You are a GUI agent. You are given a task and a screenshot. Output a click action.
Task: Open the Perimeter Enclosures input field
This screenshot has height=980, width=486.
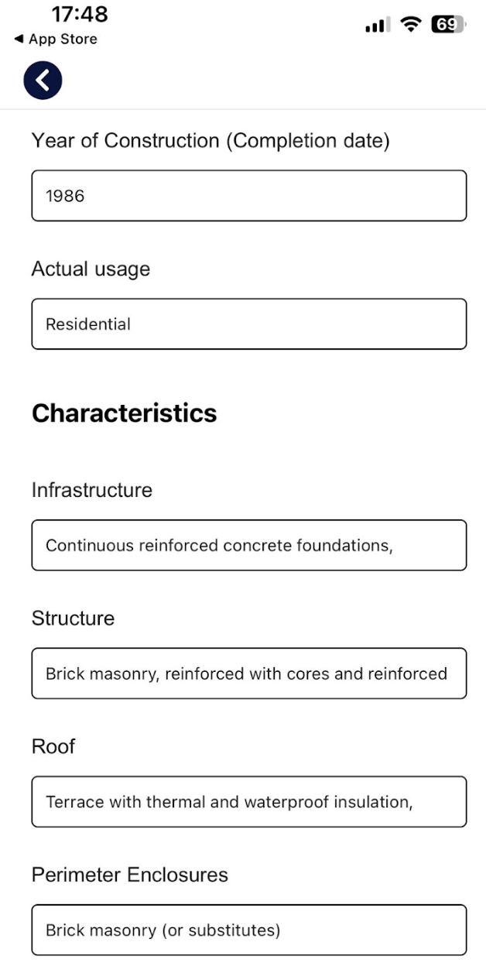coord(248,930)
